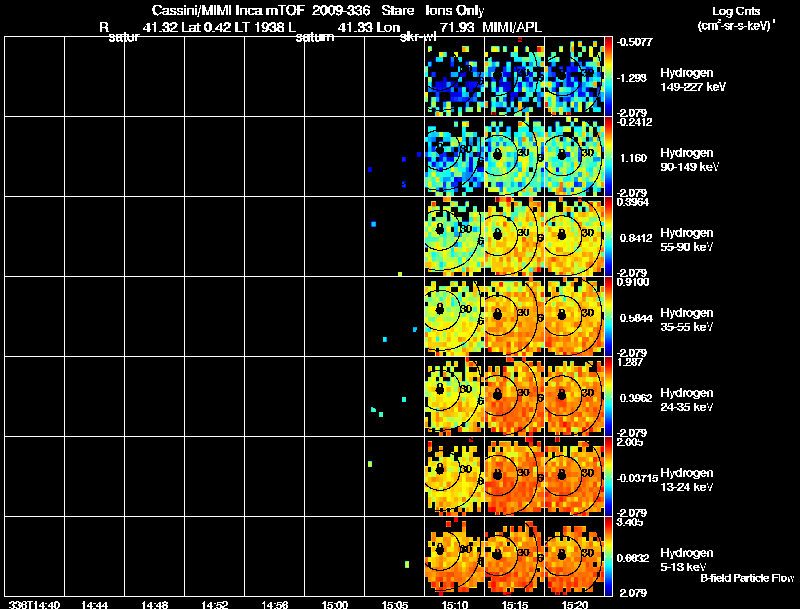
Task: Click the color bar for Hydrogen 5-13 keV
Action: click(x=608, y=557)
